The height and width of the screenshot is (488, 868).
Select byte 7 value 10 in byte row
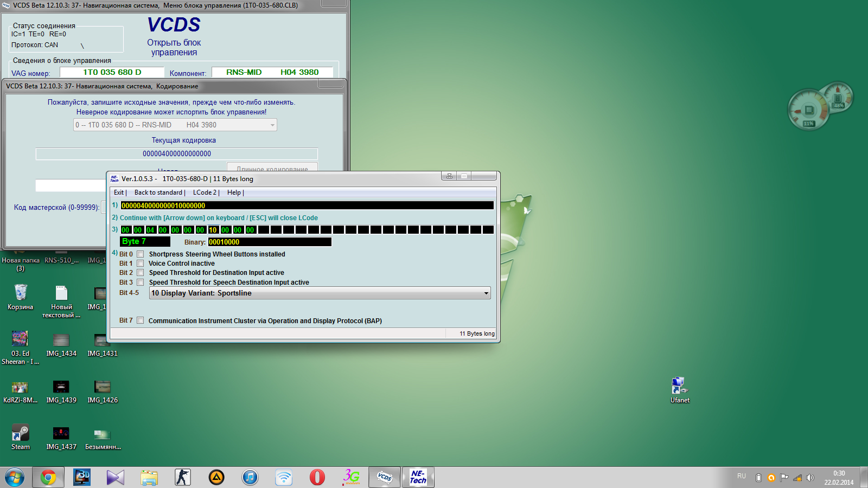coord(213,230)
